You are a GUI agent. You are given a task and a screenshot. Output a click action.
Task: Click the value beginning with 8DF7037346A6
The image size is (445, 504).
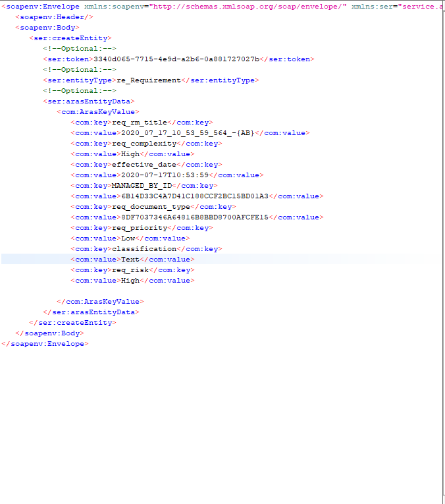(x=195, y=217)
